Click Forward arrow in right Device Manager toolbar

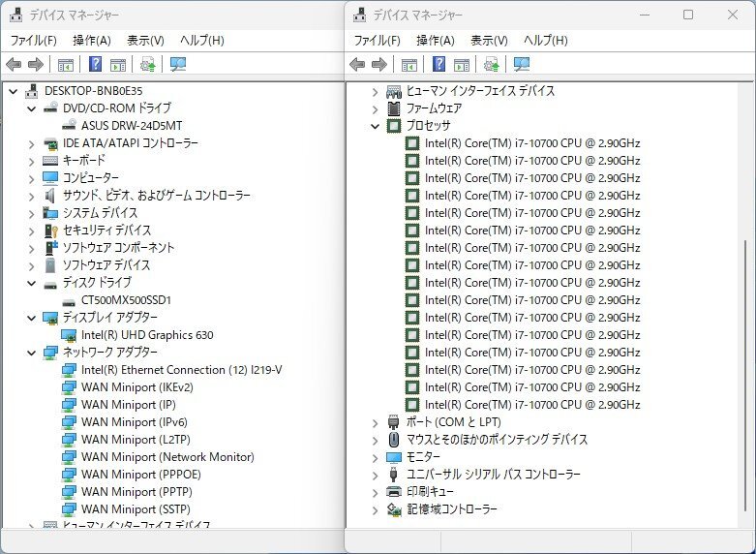pos(379,64)
